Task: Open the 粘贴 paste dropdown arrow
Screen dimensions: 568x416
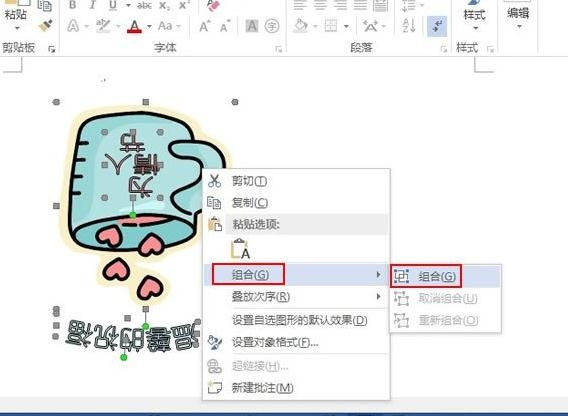Action: (x=17, y=28)
